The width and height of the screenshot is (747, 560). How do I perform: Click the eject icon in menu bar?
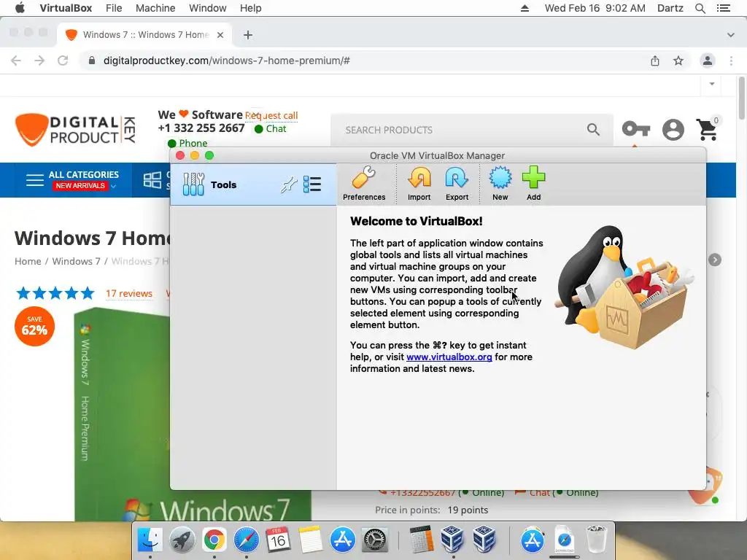pyautogui.click(x=525, y=8)
